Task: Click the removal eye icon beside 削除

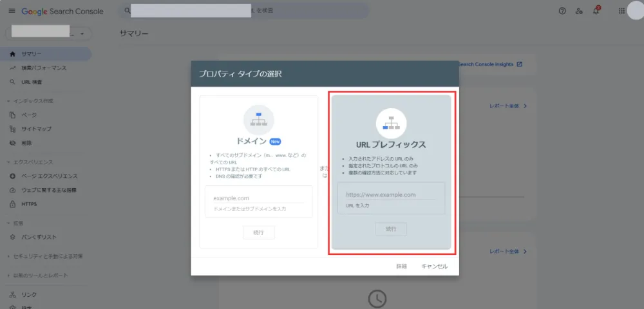Action: click(12, 143)
